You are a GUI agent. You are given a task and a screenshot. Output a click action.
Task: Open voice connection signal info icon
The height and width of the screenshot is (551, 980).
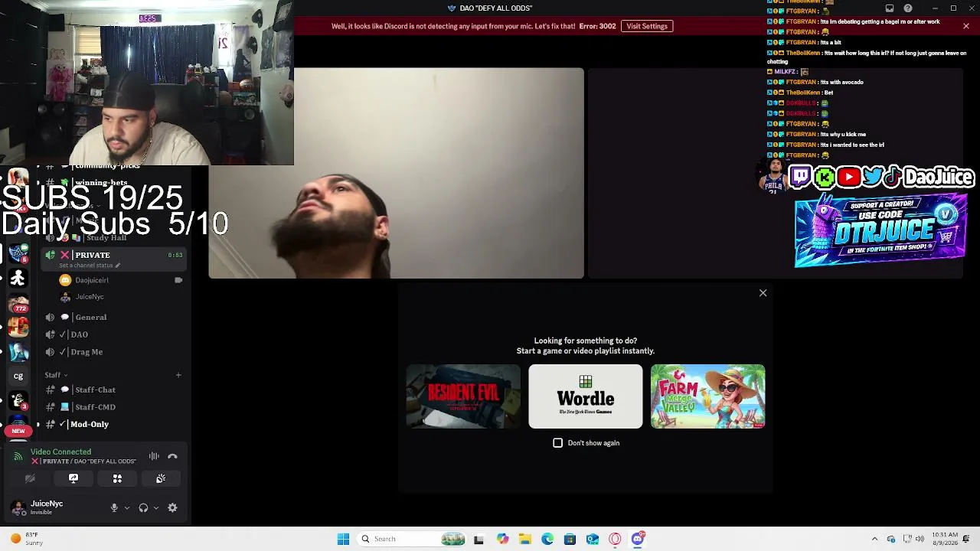pos(18,457)
